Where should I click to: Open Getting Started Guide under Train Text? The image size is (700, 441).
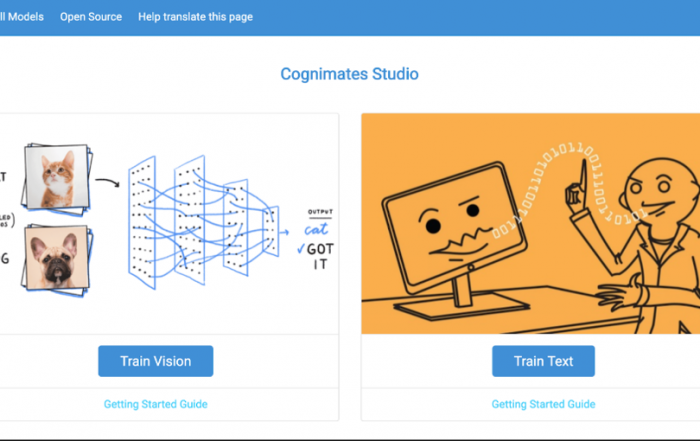click(x=543, y=404)
